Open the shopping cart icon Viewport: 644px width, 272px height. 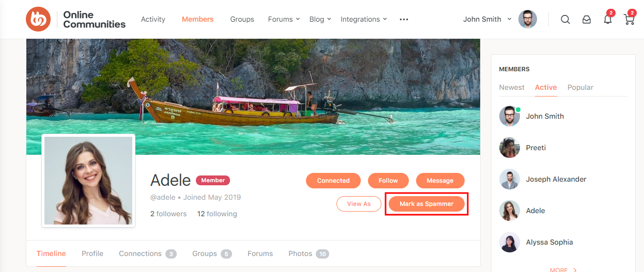click(629, 20)
